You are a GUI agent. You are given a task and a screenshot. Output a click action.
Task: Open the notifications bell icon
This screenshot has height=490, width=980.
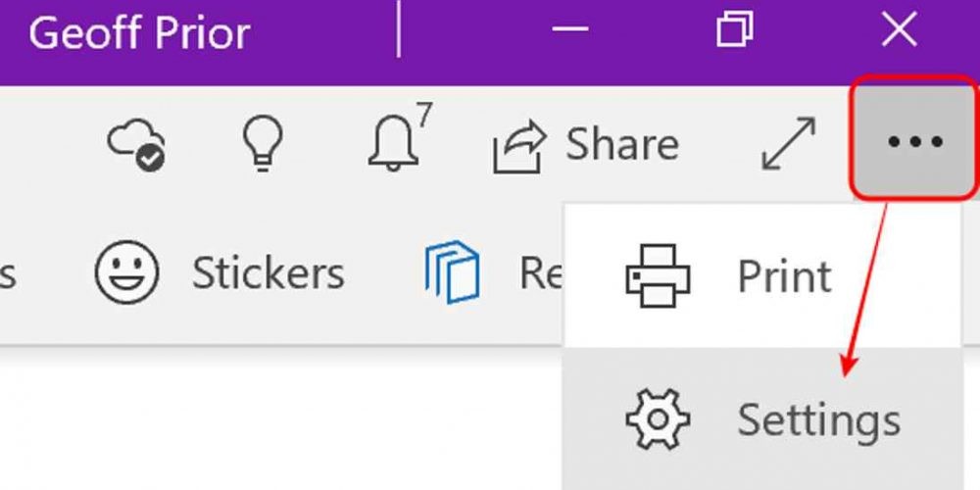tap(393, 143)
